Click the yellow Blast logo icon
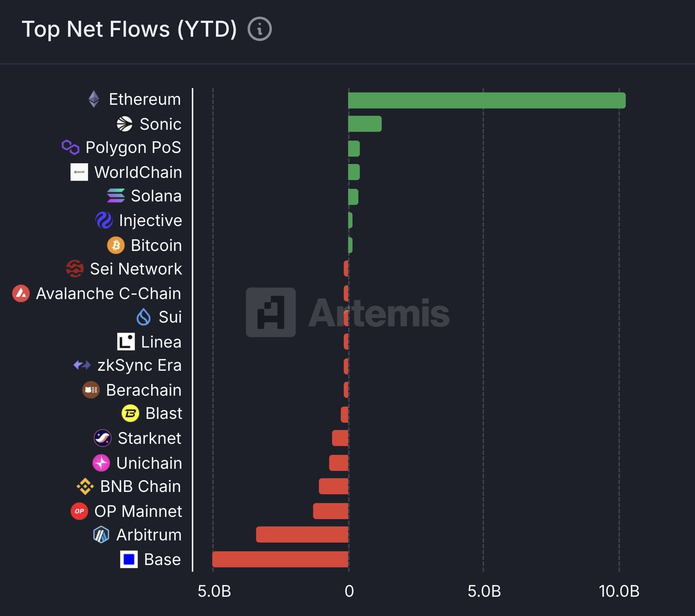This screenshot has width=695, height=616. [130, 413]
